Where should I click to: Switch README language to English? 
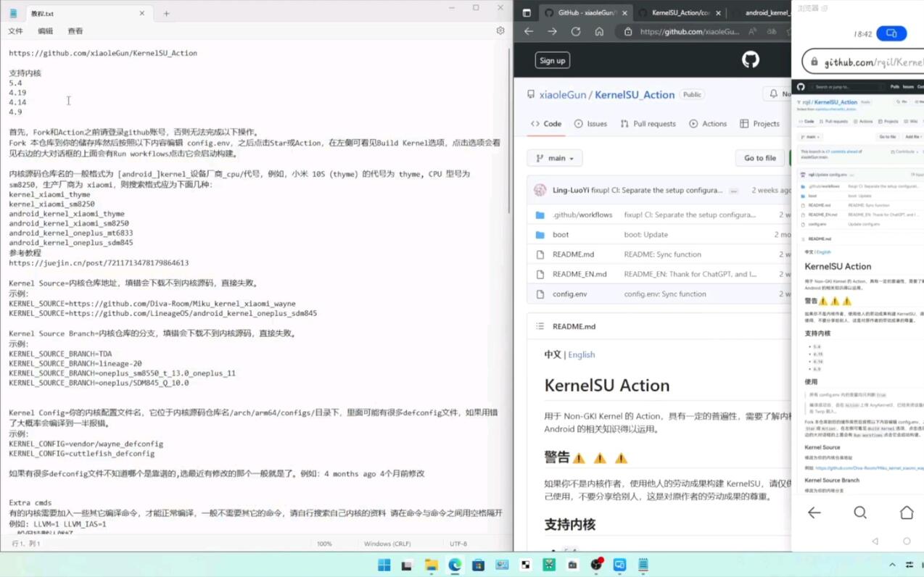pyautogui.click(x=581, y=354)
